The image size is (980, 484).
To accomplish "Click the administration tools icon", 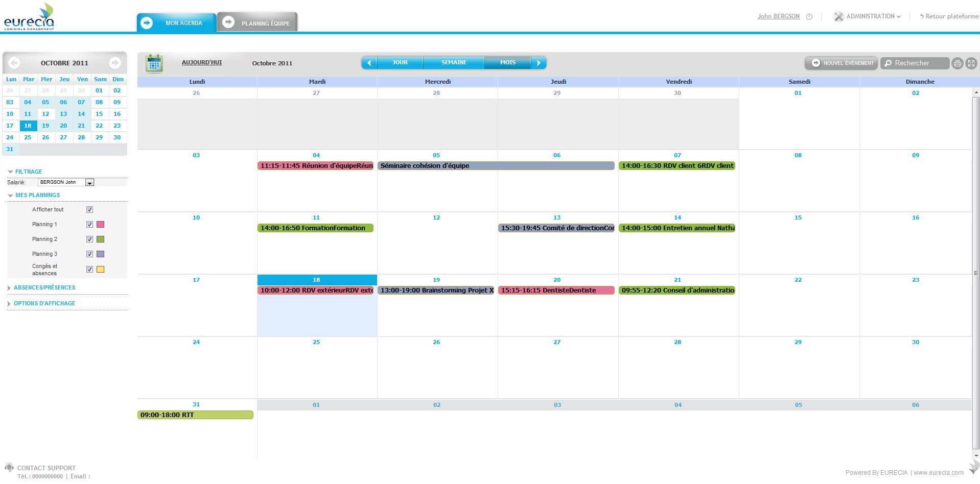I will [x=838, y=17].
